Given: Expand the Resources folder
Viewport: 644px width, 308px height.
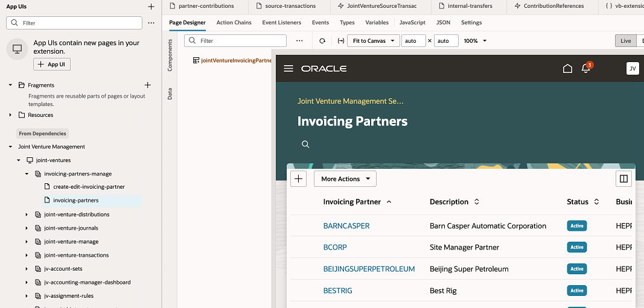Looking at the screenshot, I should [11, 115].
